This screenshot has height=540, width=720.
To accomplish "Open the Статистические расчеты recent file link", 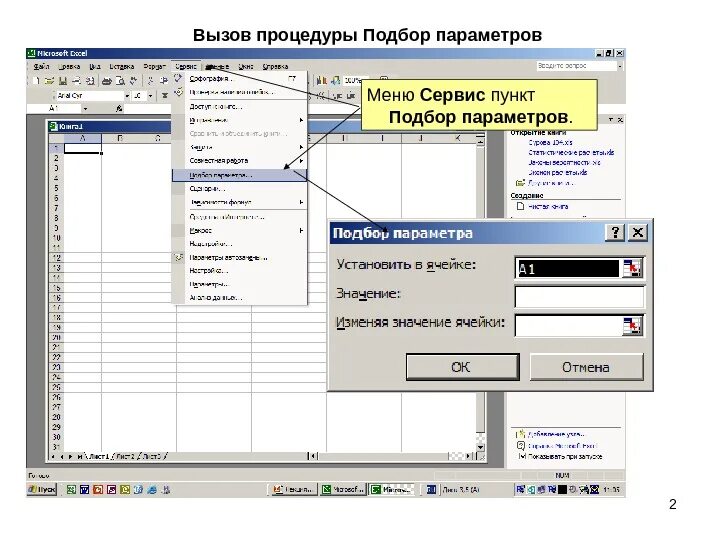I will 571,152.
